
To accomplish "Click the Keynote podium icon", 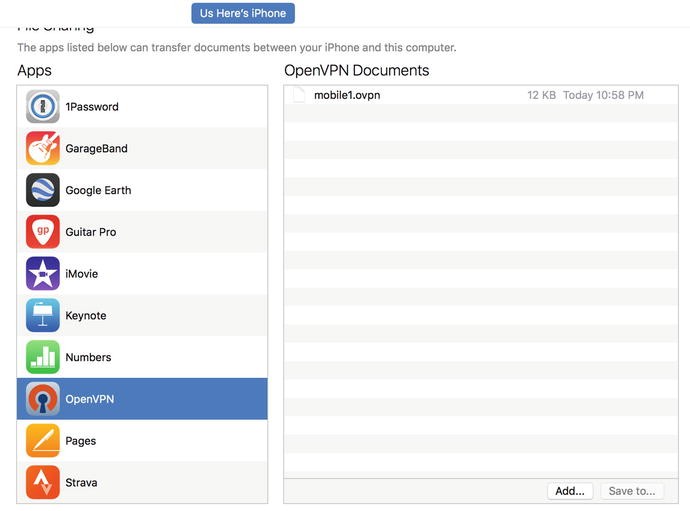I will point(43,316).
